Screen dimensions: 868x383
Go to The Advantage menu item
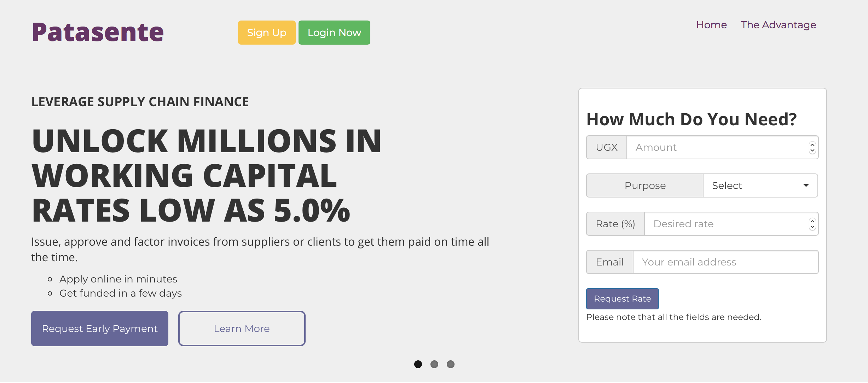click(x=778, y=25)
